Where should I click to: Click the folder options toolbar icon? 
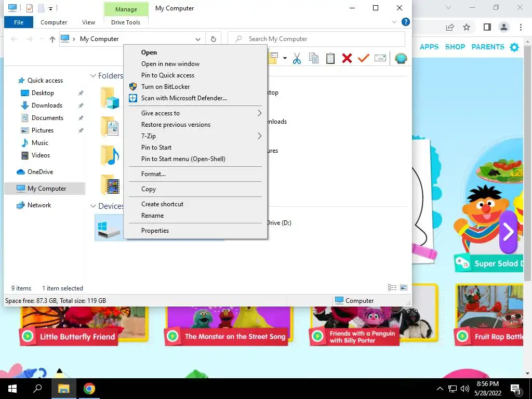pos(273,58)
